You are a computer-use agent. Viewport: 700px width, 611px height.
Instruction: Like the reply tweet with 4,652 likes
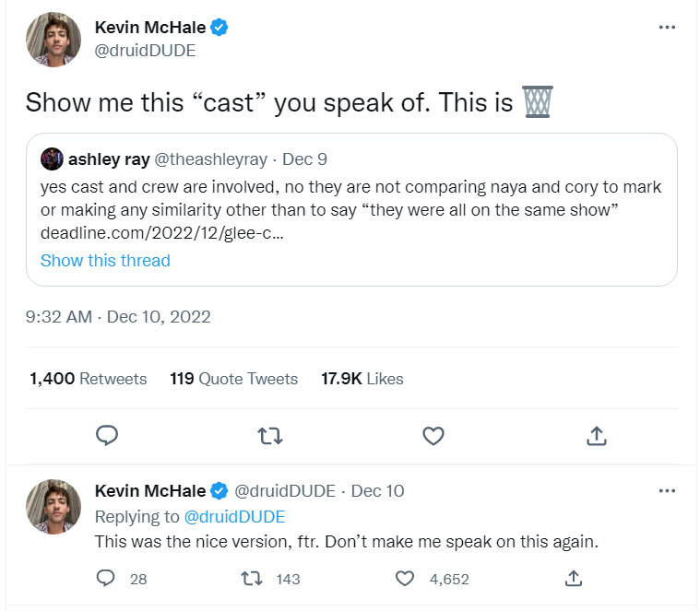click(x=404, y=579)
